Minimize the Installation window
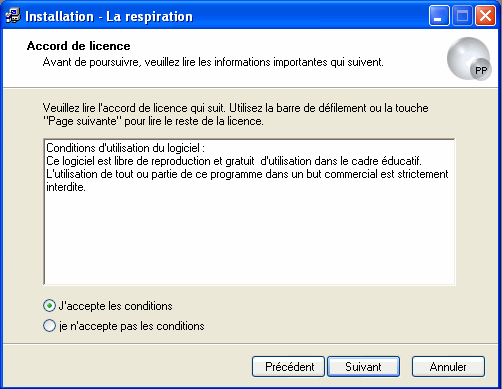This screenshot has width=502, height=389. point(439,16)
